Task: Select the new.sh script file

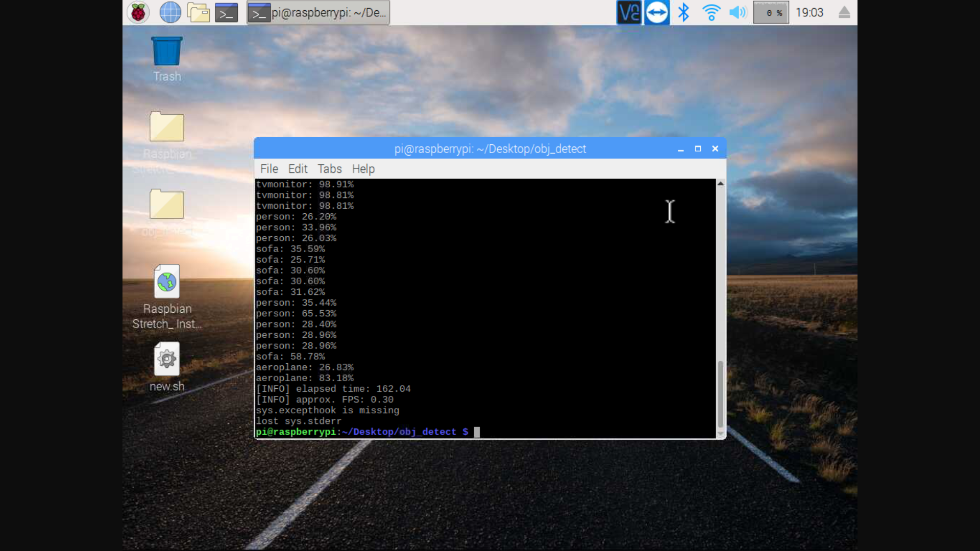Action: coord(167,360)
